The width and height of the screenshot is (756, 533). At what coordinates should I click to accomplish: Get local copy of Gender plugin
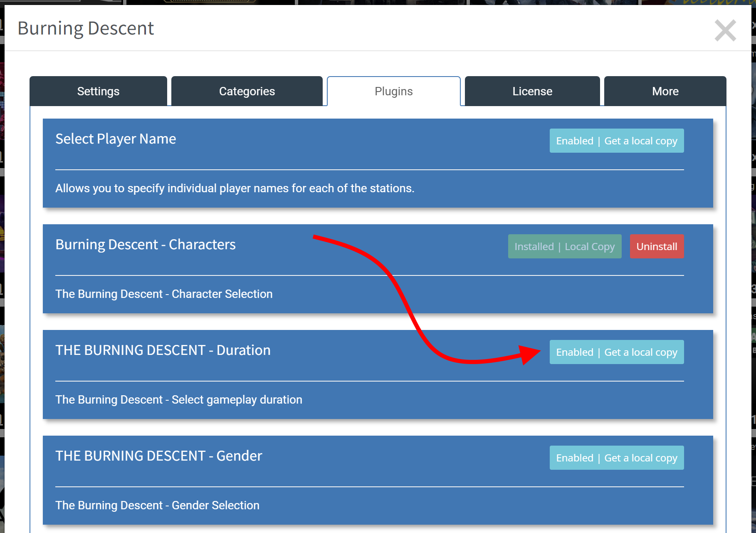tap(617, 458)
